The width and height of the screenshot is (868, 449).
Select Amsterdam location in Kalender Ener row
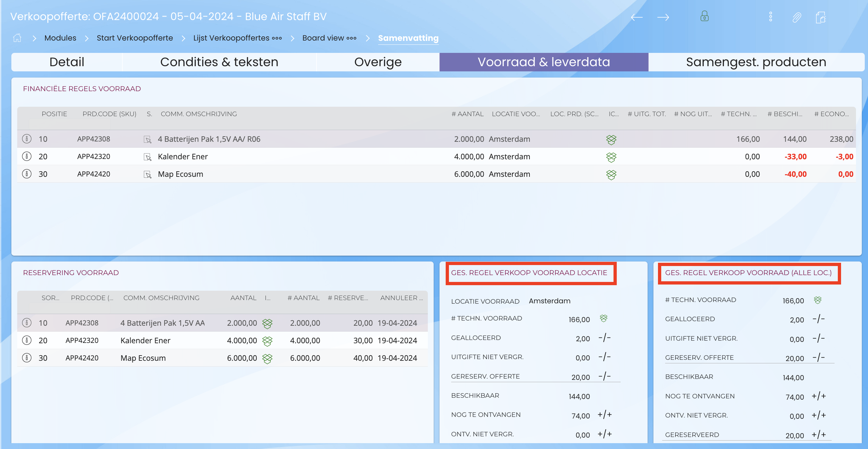click(x=510, y=157)
